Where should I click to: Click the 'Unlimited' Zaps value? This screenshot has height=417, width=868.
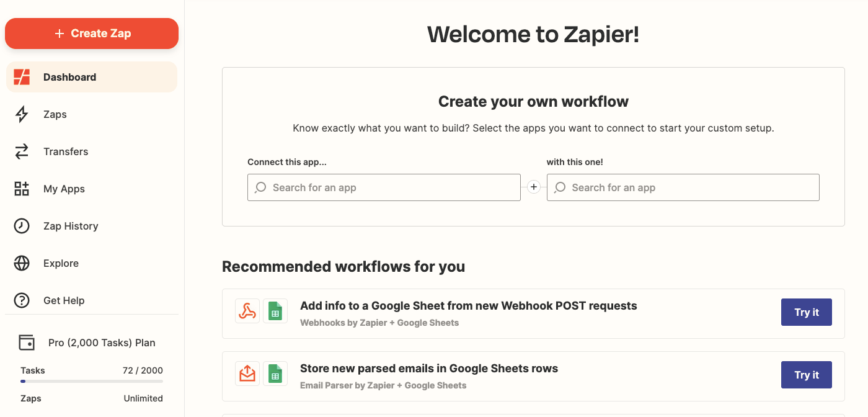(x=143, y=398)
